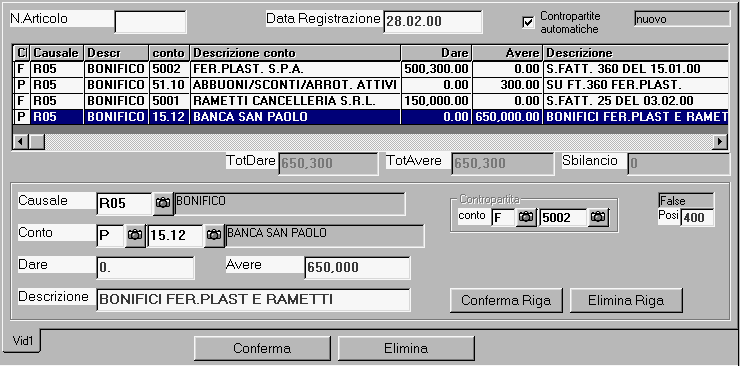Click BANCA SAN PAOLO account description field
Viewport: 740px width, 366px height.
(x=325, y=235)
